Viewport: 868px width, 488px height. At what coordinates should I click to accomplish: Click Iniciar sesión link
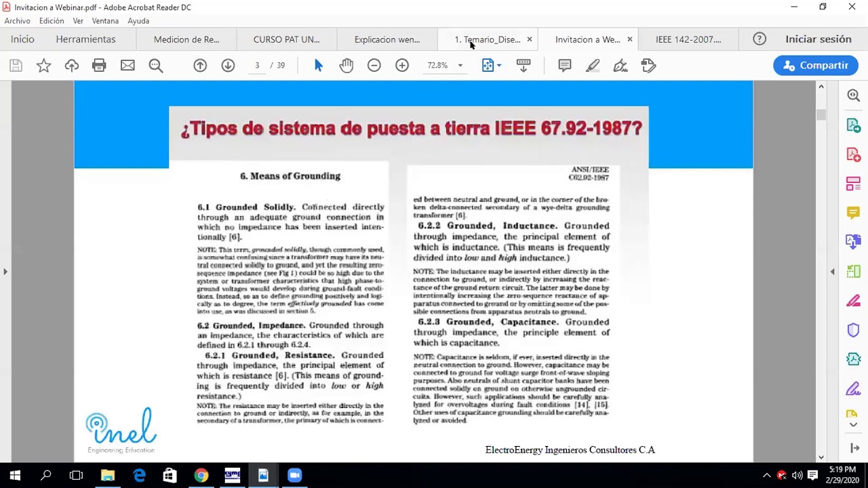(x=818, y=39)
